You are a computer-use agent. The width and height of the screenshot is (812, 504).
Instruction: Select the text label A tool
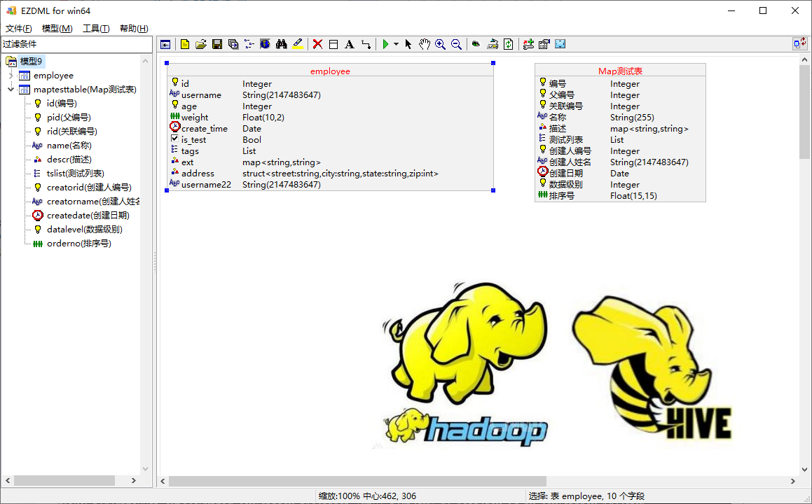pos(350,45)
